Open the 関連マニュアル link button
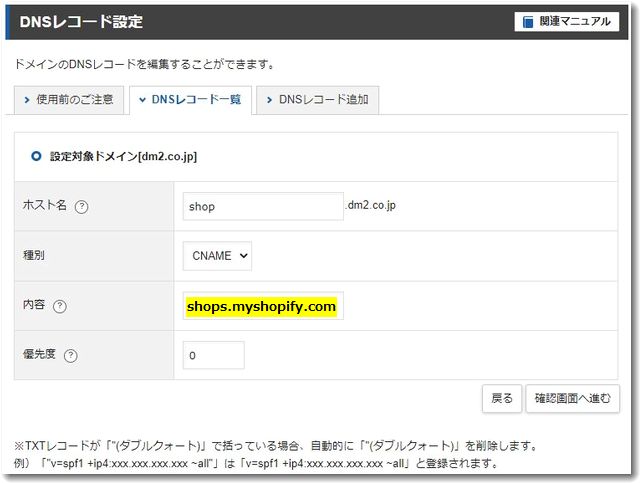Screen dimensions: 640x483 pos(567,22)
